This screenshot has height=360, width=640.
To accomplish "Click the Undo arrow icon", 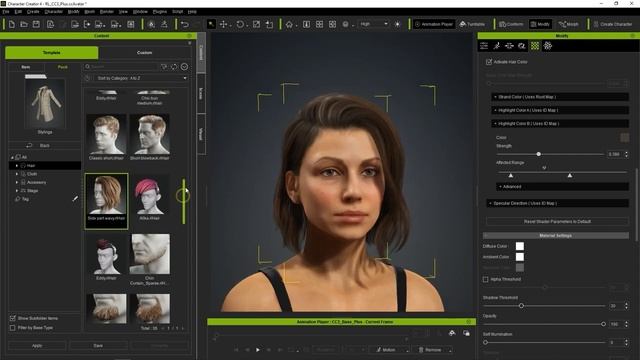I will point(185,24).
